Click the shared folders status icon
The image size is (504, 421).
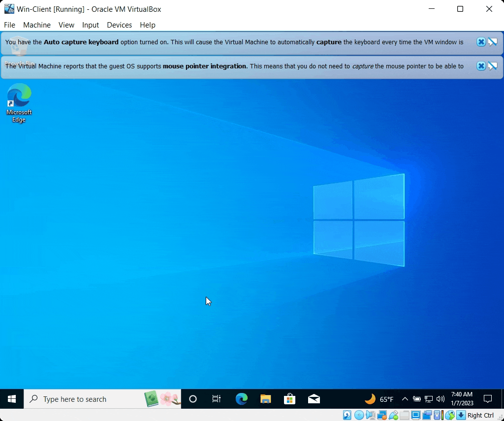coord(405,415)
